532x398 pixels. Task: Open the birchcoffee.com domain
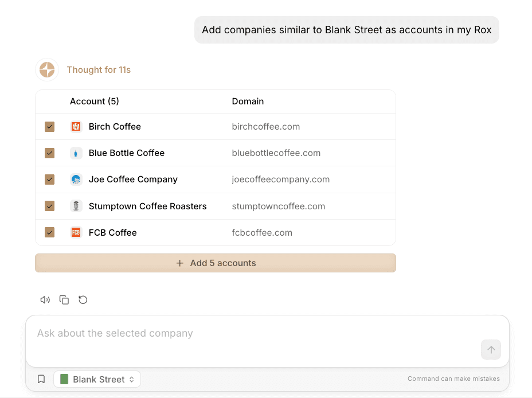coord(266,127)
